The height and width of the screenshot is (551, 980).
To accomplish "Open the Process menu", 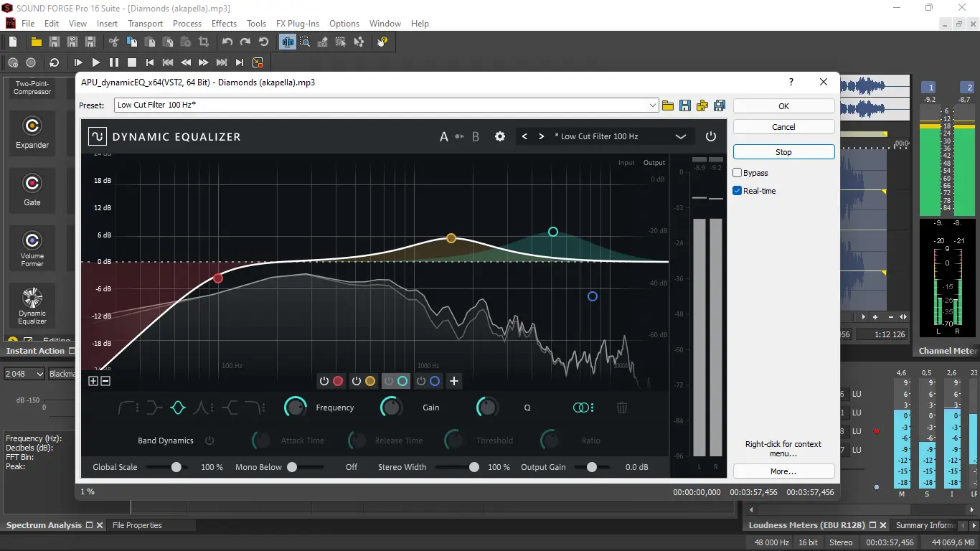I will click(187, 23).
